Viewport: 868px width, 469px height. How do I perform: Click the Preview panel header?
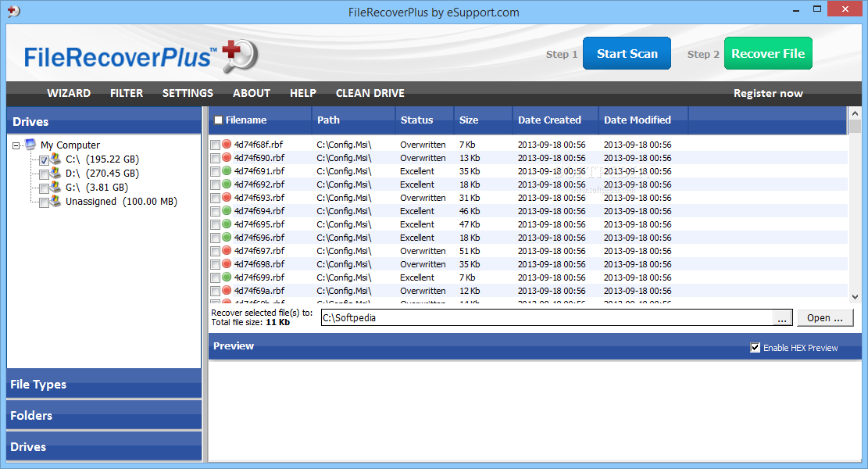pos(534,346)
